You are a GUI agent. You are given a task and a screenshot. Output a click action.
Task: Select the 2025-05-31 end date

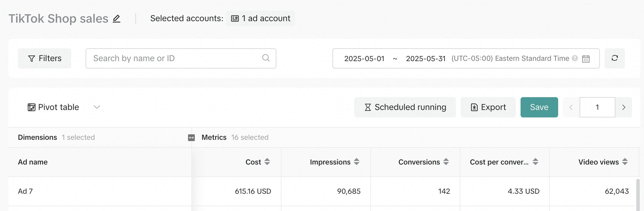[426, 58]
